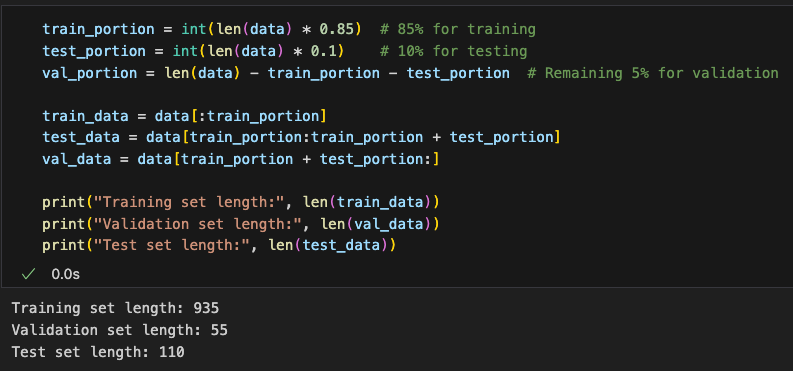Click the output line "Validation set length: 55"
793x371 pixels.
click(x=119, y=330)
